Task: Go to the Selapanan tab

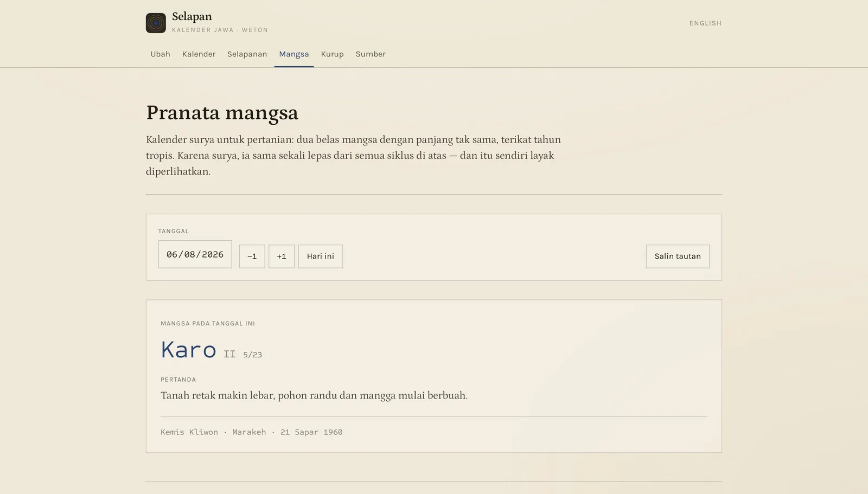Action: 247,54
